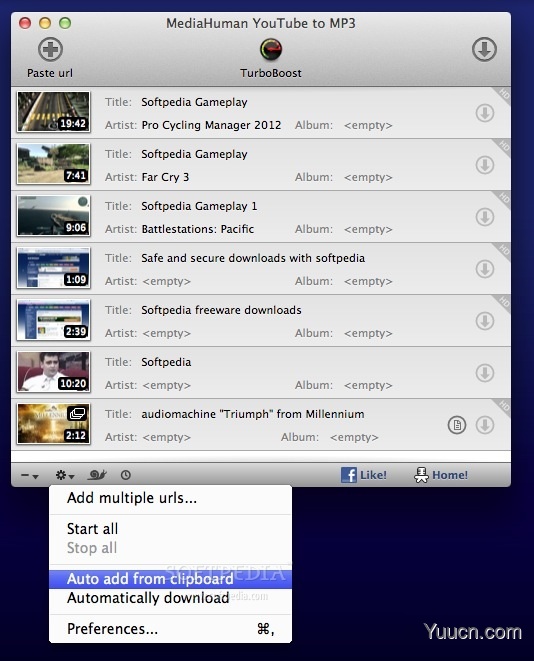Click the document icon on audiomachine row

point(457,425)
